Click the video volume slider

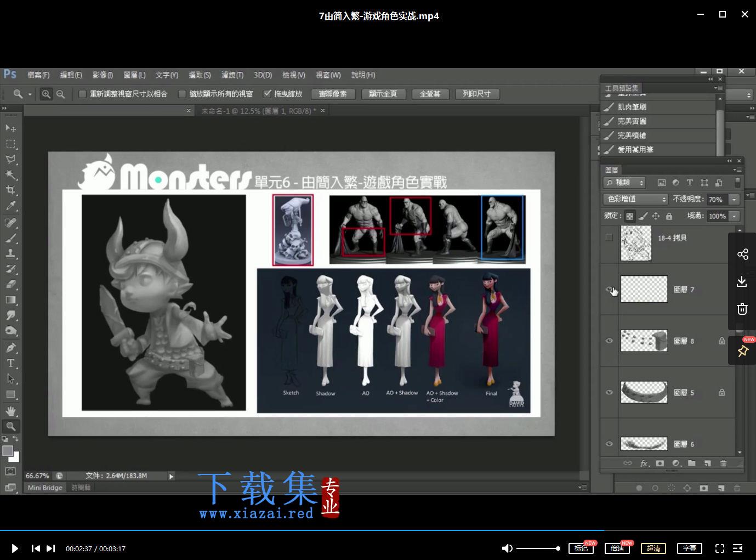[x=538, y=548]
